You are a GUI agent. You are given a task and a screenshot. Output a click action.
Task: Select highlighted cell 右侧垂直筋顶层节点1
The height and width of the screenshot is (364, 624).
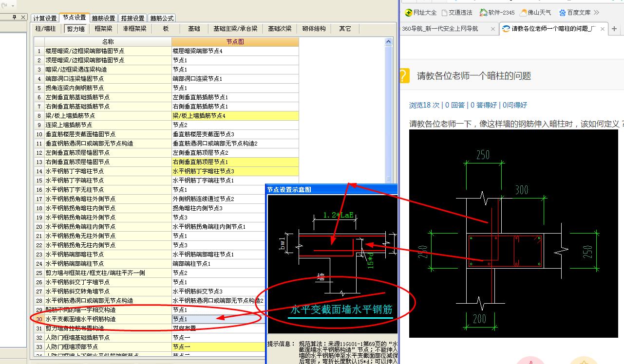click(x=235, y=162)
